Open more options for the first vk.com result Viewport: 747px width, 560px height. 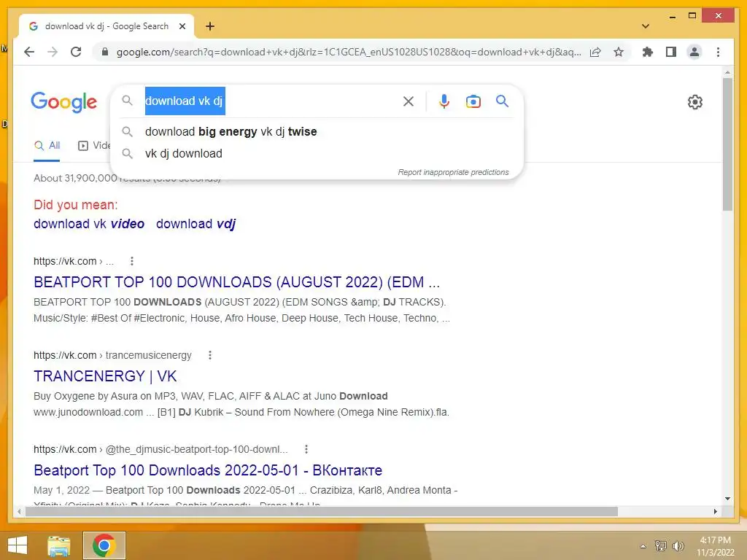pyautogui.click(x=132, y=261)
